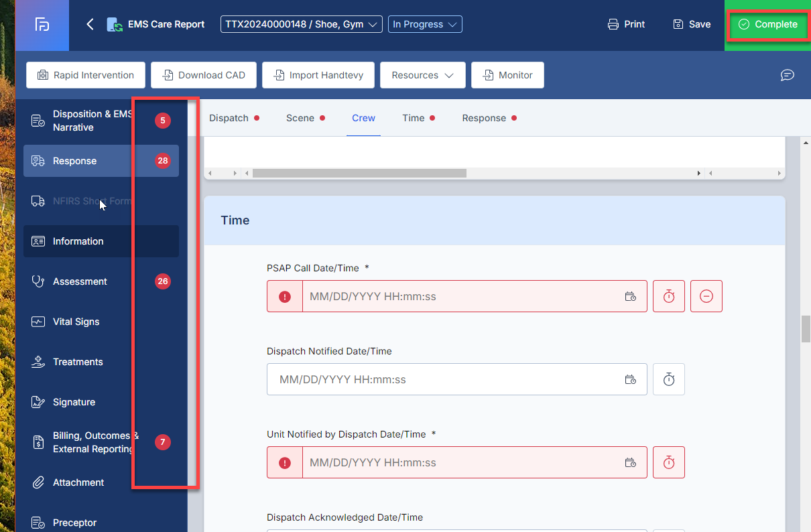Open the Response section in sidebar
811x532 pixels.
coord(101,161)
